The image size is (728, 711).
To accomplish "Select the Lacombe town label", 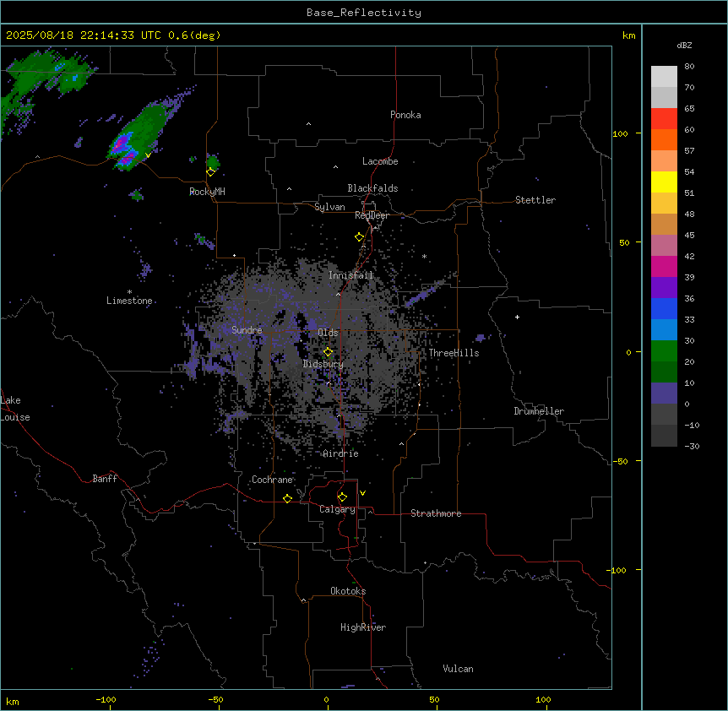I will 380,161.
